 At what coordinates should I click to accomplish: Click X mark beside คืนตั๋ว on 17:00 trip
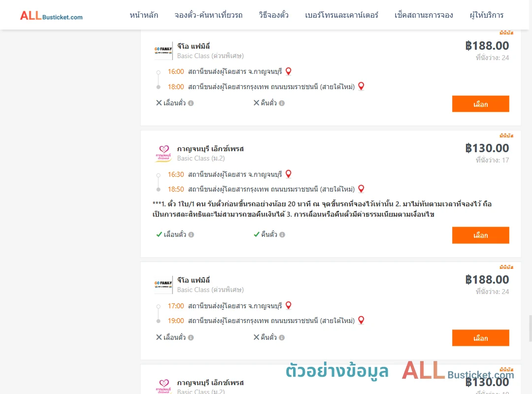257,337
